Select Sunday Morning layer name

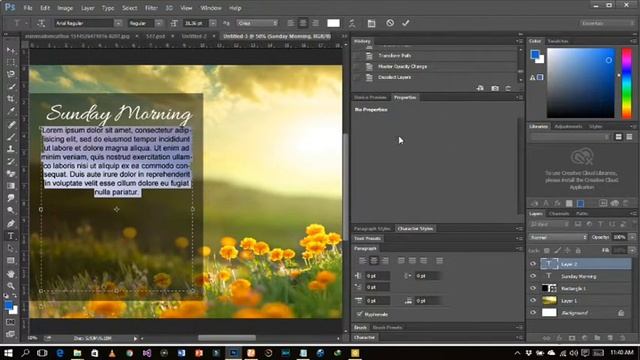pos(578,276)
